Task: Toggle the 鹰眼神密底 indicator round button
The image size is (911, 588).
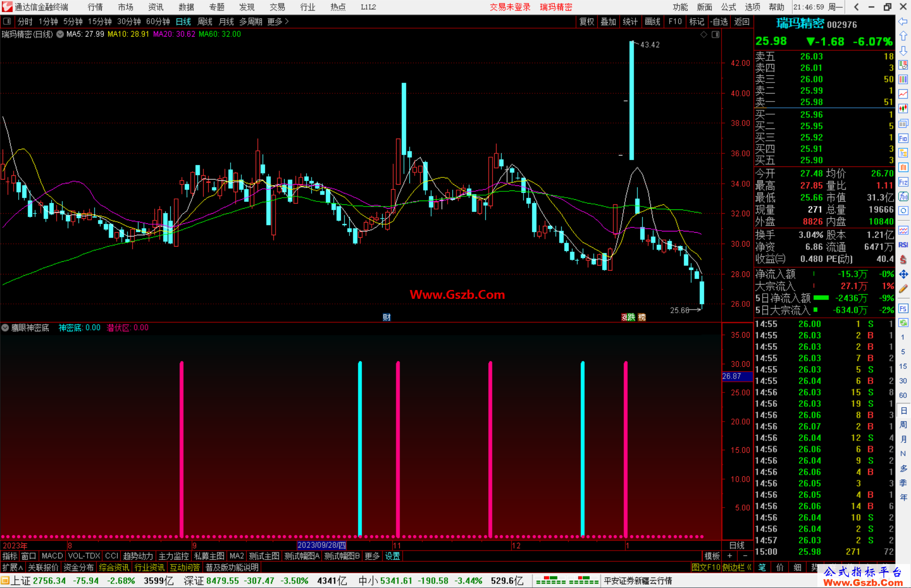Action: (5, 328)
